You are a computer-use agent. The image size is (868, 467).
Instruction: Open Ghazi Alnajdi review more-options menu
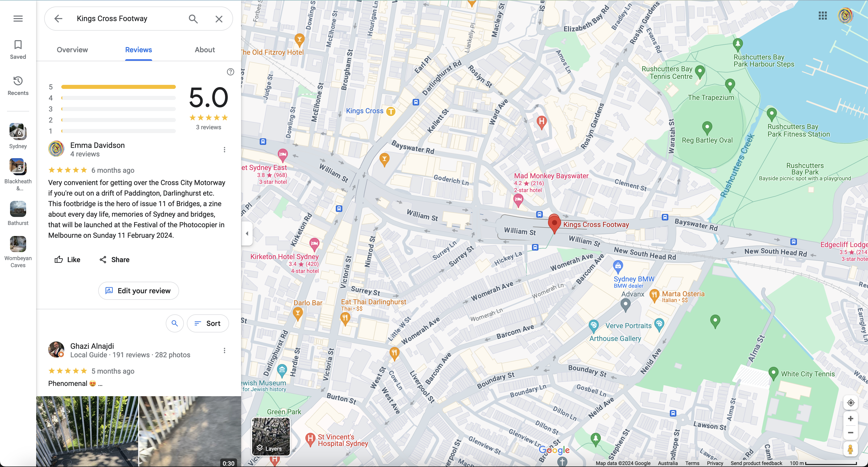225,351
